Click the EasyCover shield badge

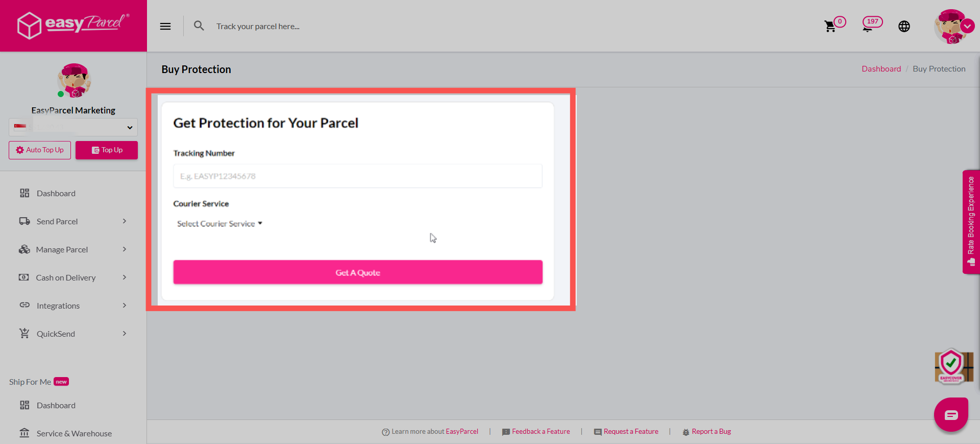(x=952, y=366)
